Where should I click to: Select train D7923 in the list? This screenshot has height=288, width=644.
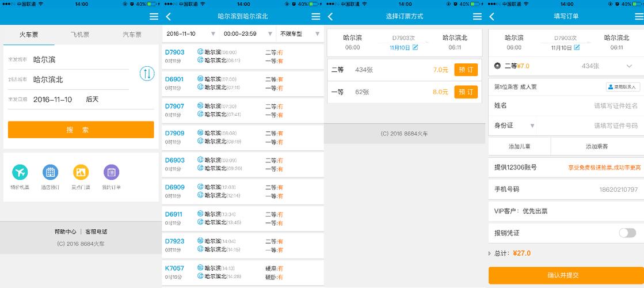click(x=243, y=245)
